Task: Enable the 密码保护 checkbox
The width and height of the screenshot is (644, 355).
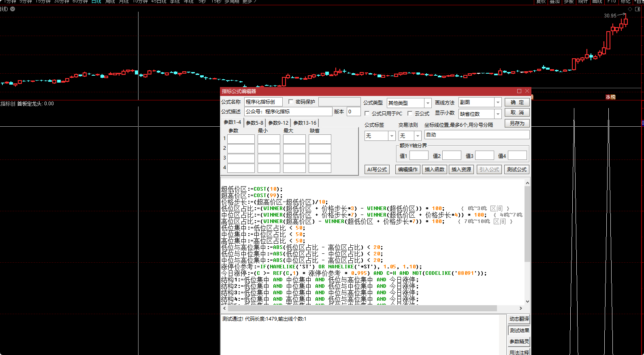Action: tap(291, 102)
